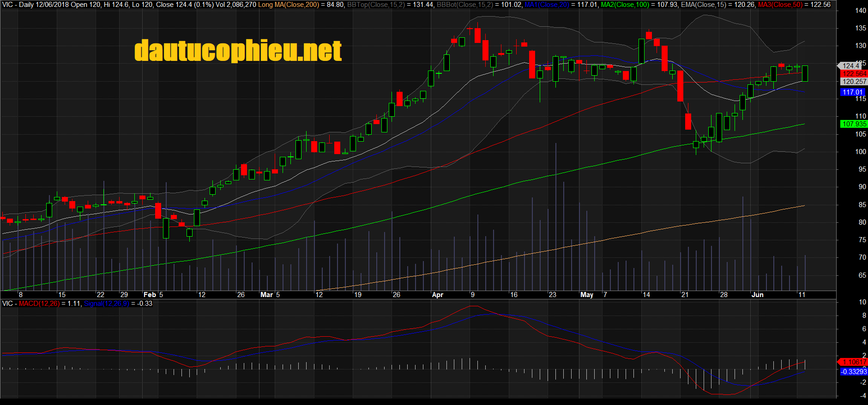
Task: Click the Long MA(Close,200) indicator label
Action: coord(289,5)
